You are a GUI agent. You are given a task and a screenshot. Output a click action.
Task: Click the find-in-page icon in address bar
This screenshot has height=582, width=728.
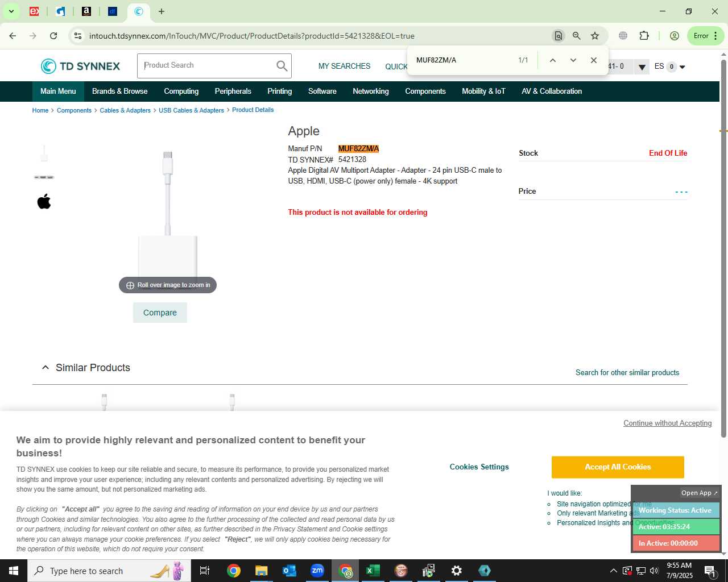(x=558, y=36)
